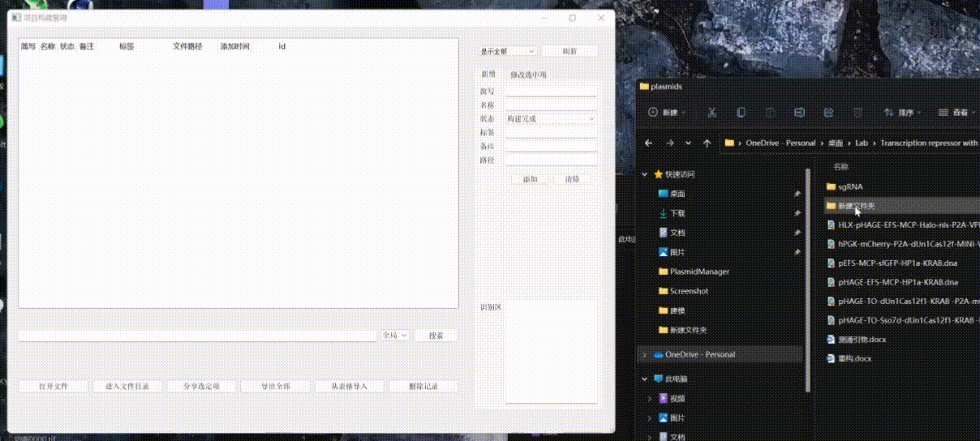Click the id column header
The image size is (980, 441).
[282, 46]
